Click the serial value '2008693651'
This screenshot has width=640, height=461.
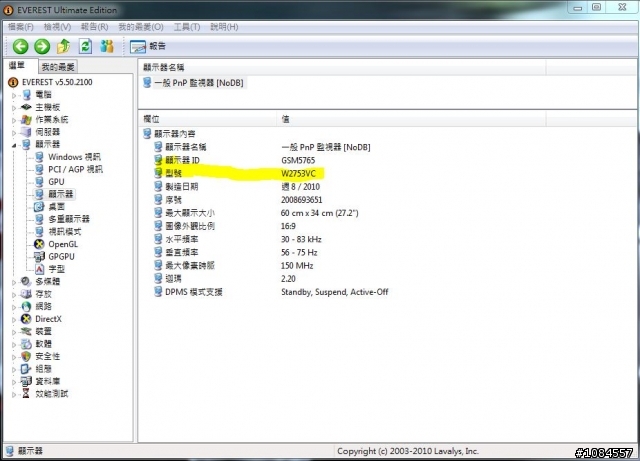click(x=302, y=200)
